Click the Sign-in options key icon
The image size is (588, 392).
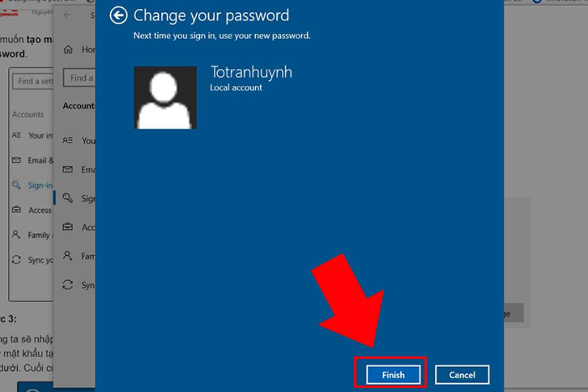pyautogui.click(x=68, y=198)
